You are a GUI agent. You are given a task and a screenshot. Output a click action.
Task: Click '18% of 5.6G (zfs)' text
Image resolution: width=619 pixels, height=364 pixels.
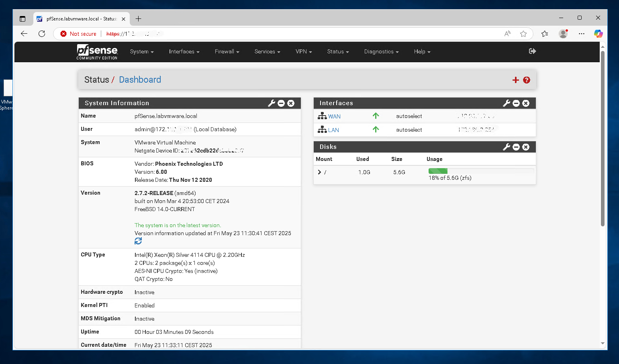point(450,178)
